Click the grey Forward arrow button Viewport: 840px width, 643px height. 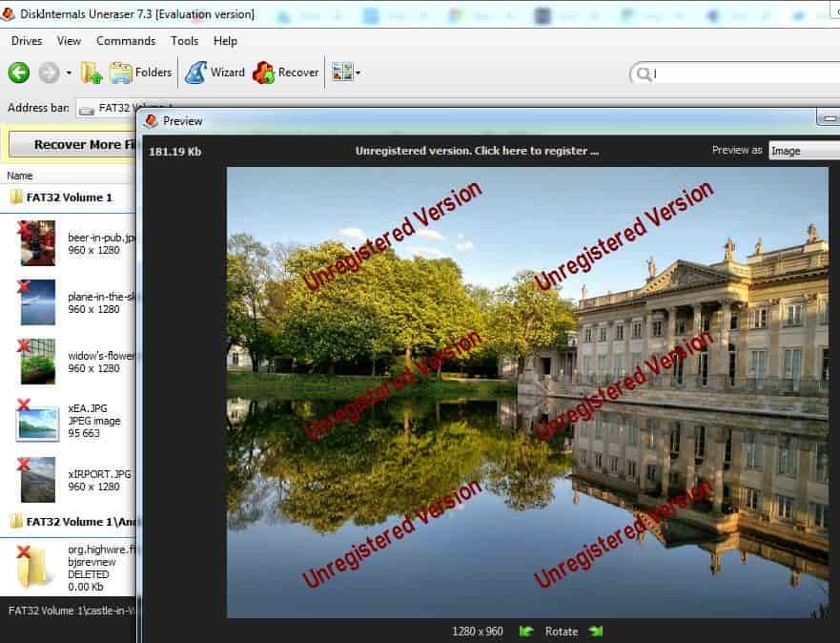point(49,73)
